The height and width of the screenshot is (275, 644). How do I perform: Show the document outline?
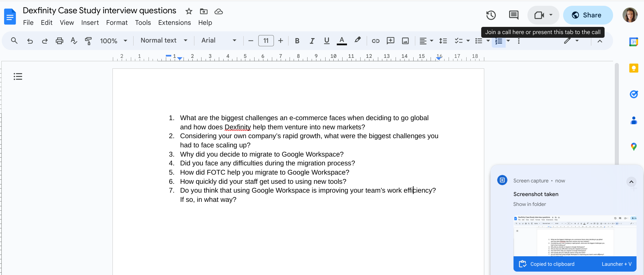tap(18, 77)
